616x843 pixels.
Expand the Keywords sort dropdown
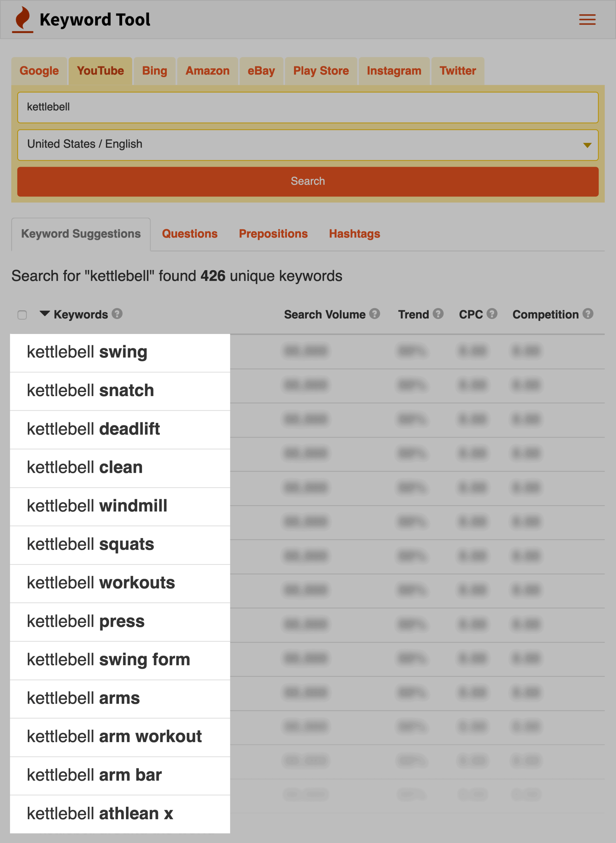coord(45,314)
